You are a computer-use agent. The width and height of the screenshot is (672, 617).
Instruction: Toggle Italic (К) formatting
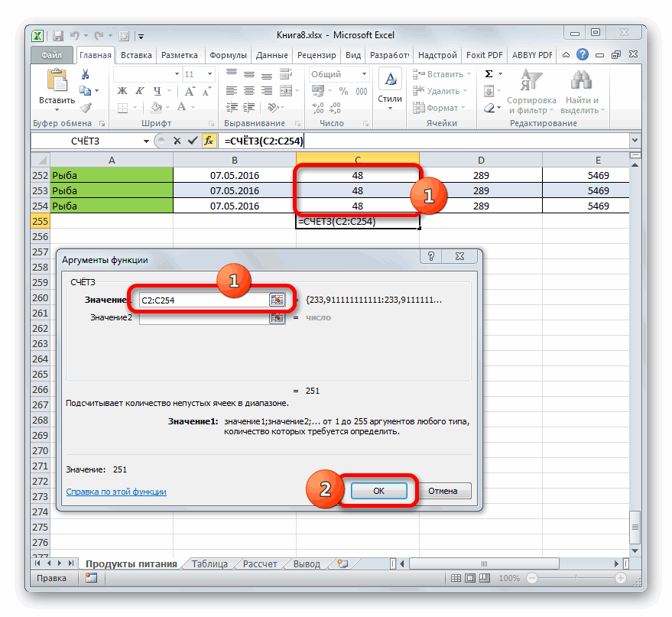[x=140, y=91]
